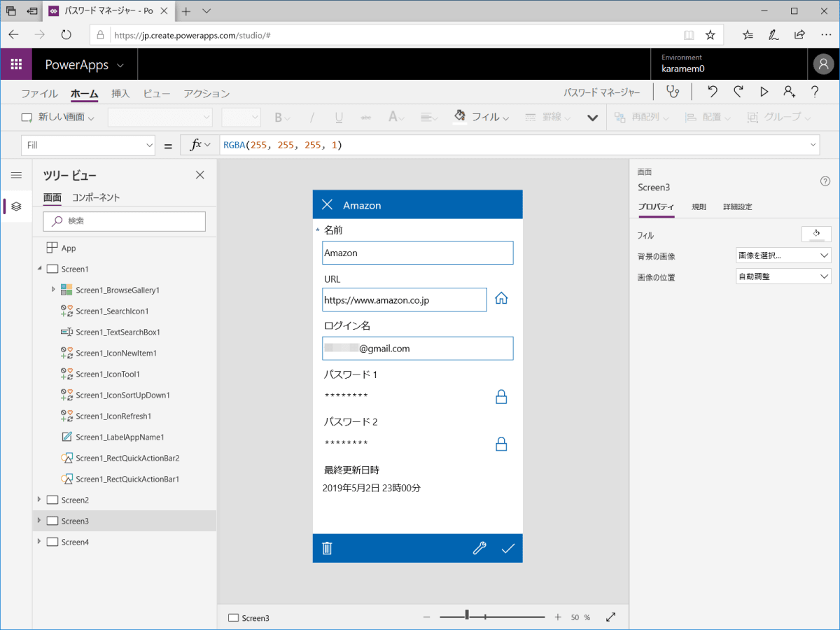Select the tree view layers icon
This screenshot has height=630, width=840.
(16, 206)
